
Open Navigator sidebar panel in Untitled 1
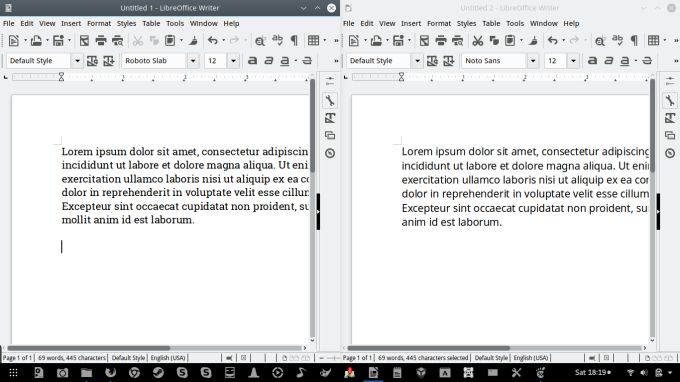coord(330,153)
